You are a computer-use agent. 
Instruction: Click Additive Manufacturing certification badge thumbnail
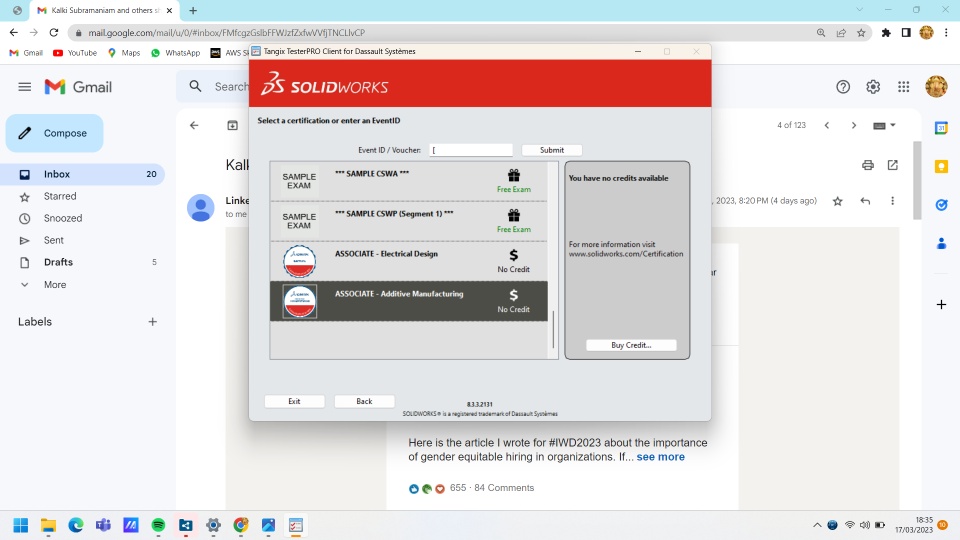coord(299,301)
